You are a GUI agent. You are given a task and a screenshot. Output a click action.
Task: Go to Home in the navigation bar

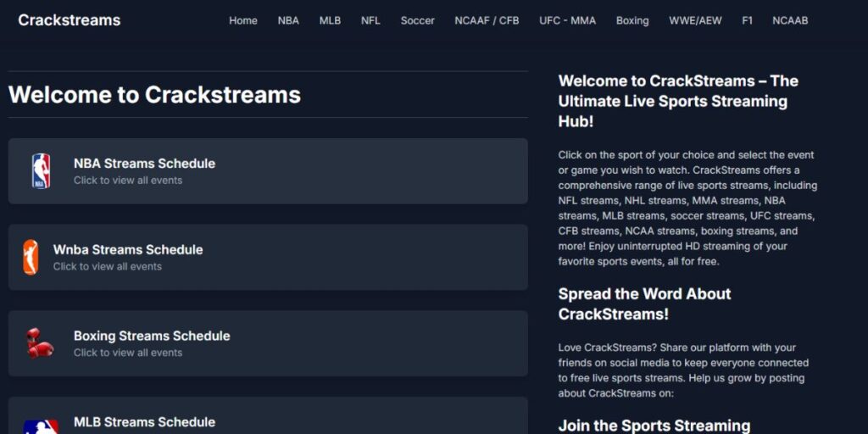point(243,20)
